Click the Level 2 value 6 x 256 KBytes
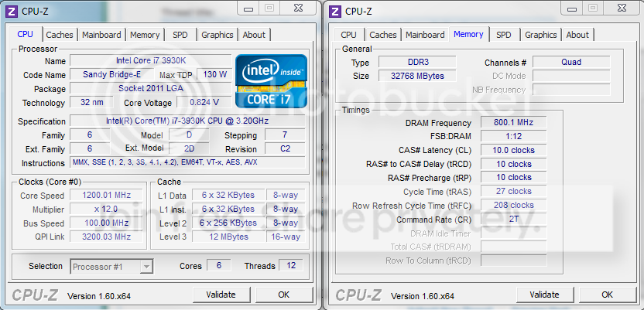Screen dimensions: 644x310 [x=228, y=223]
